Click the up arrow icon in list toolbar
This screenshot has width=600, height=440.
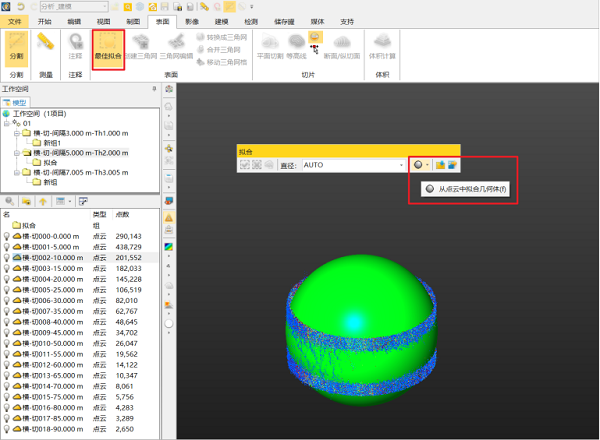coord(43,201)
